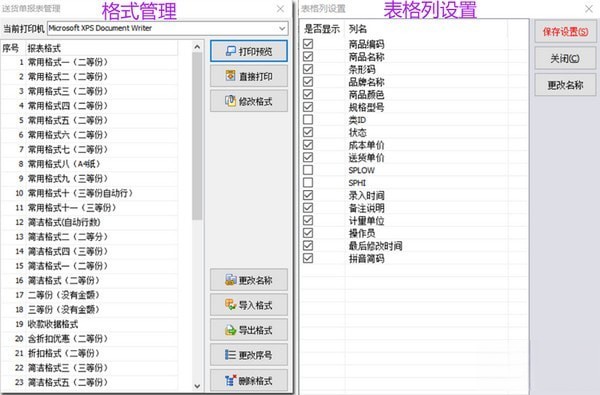Click the format list scroll-up arrow
The height and width of the screenshot is (395, 600).
pyautogui.click(x=197, y=47)
